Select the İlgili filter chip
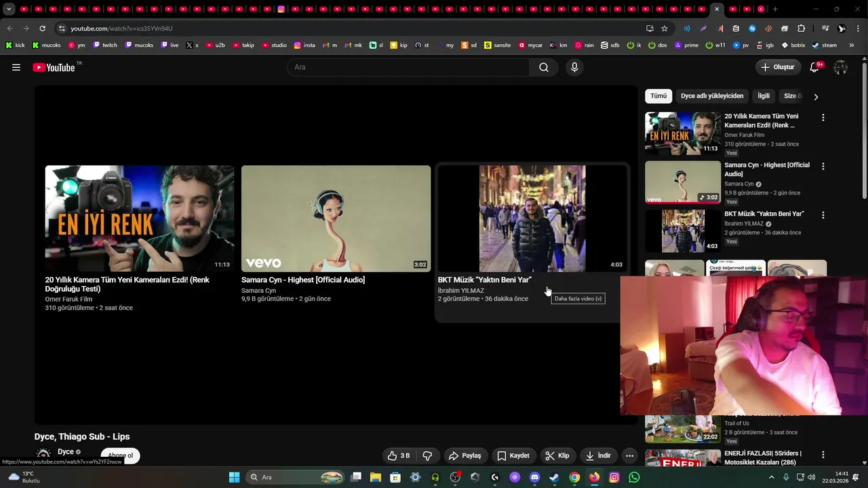 (x=764, y=96)
